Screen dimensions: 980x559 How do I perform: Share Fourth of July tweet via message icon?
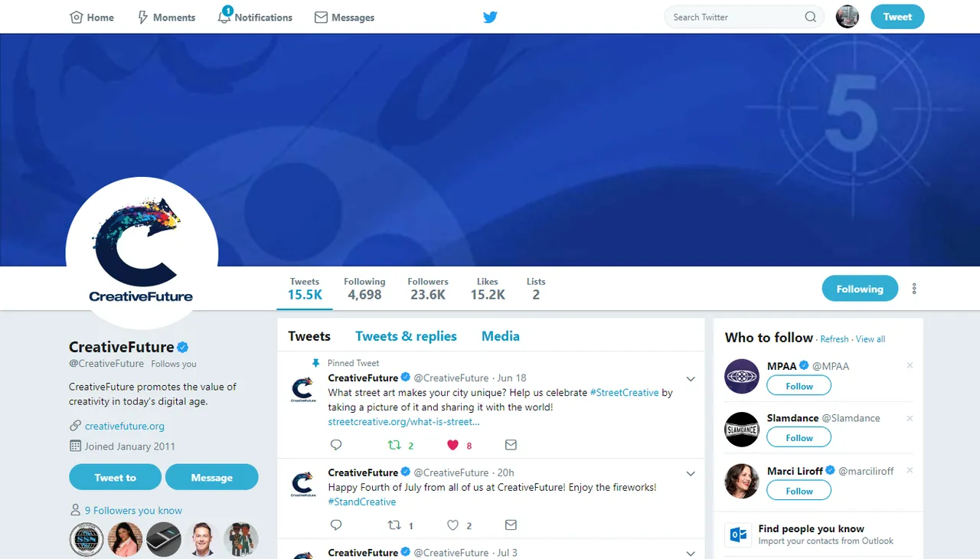click(x=511, y=525)
